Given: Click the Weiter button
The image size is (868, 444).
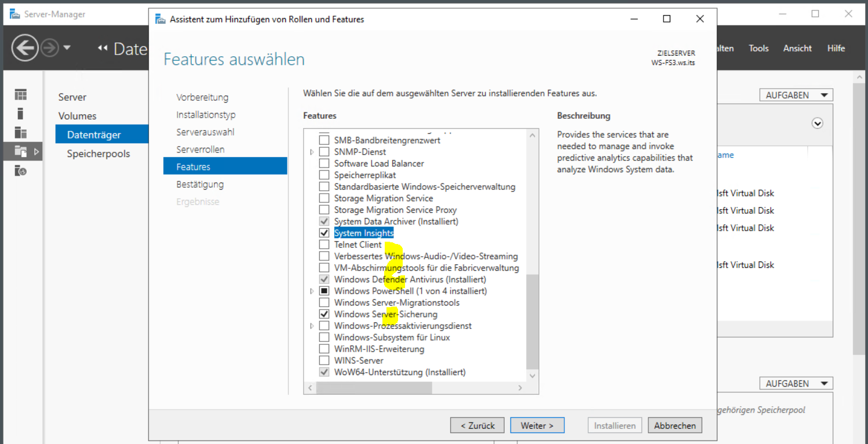Looking at the screenshot, I should coord(537,425).
